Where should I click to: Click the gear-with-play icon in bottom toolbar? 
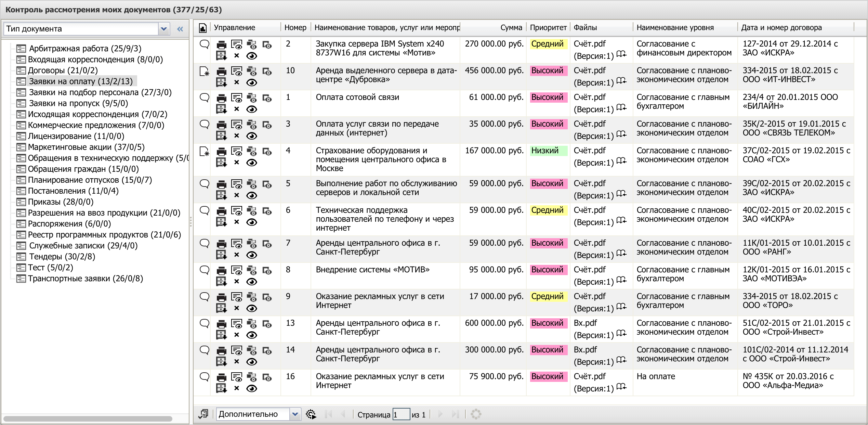(311, 414)
